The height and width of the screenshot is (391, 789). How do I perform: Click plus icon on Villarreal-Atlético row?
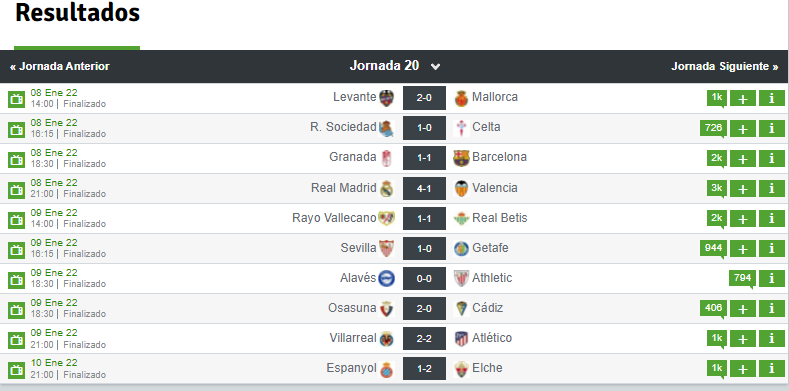point(743,339)
